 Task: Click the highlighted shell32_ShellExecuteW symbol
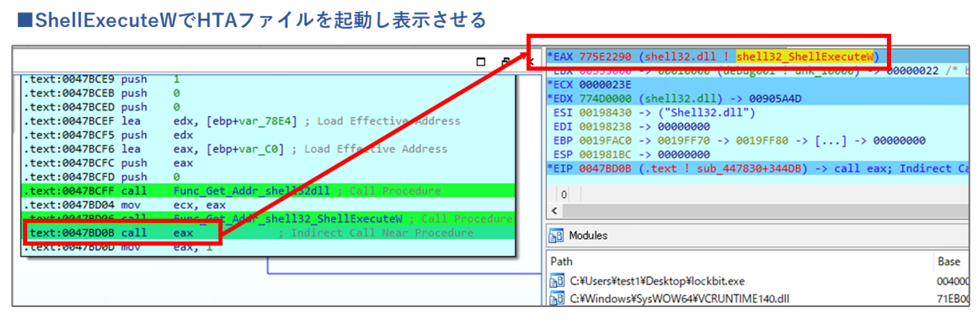804,56
